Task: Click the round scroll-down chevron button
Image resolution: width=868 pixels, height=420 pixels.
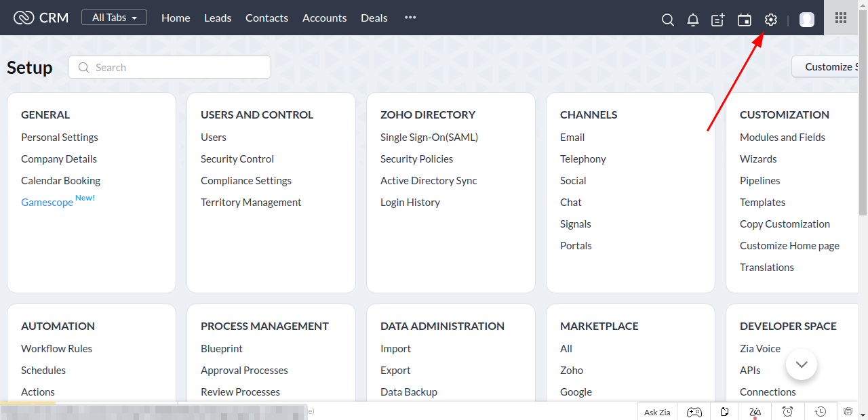Action: click(802, 364)
